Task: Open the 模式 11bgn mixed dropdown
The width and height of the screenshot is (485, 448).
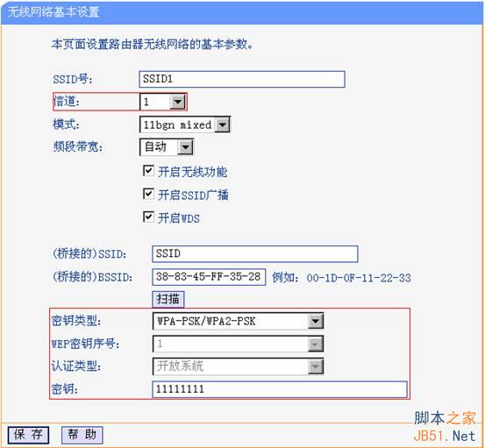Action: click(x=185, y=124)
